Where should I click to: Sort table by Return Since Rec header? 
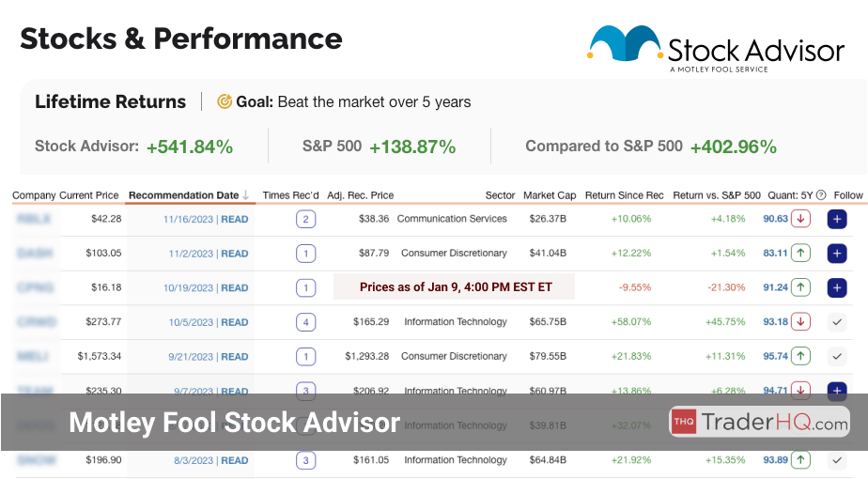(625, 195)
